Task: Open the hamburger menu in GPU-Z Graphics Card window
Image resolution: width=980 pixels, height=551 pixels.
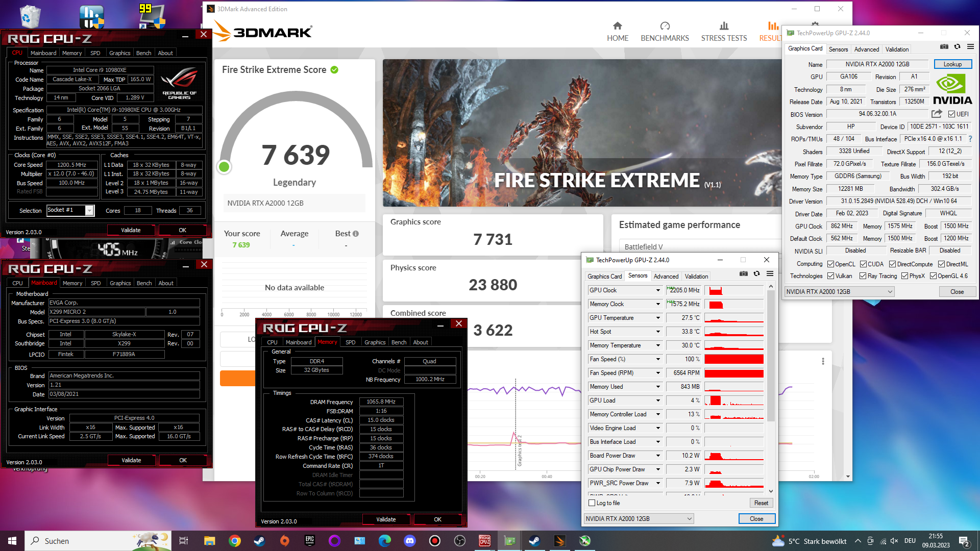Action: 970,46
